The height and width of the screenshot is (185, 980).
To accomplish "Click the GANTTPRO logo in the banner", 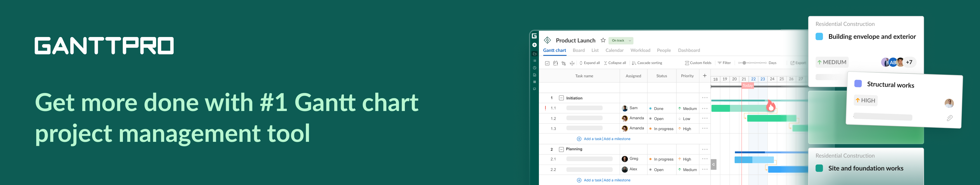I will click(x=104, y=45).
